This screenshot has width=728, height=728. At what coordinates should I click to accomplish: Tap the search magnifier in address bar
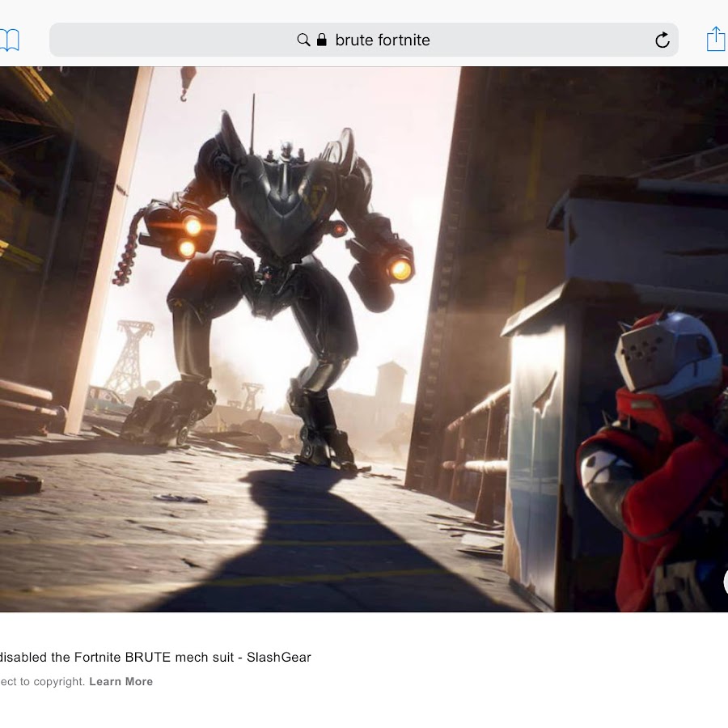[x=303, y=40]
